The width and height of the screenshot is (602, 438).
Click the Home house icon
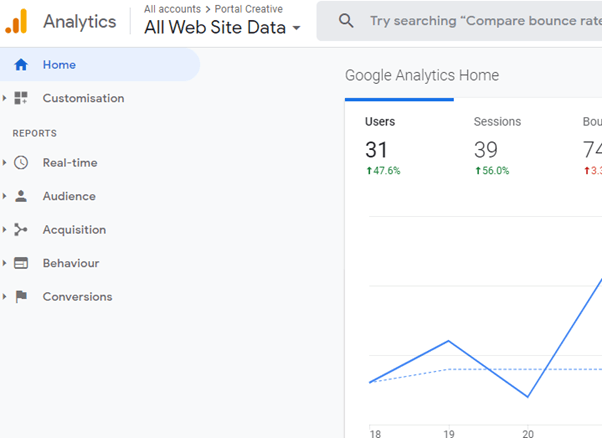pyautogui.click(x=21, y=64)
